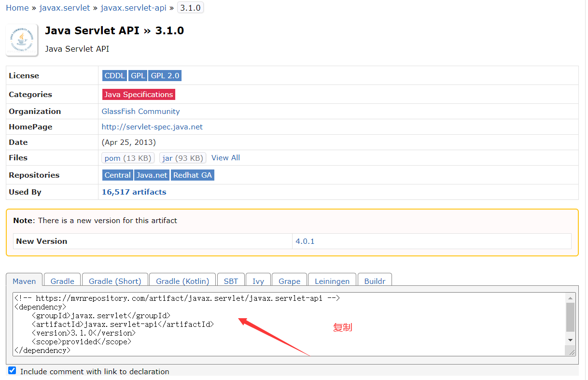Click the Java Servlet API » 3.1.0 heading
The image size is (588, 380).
tap(114, 30)
